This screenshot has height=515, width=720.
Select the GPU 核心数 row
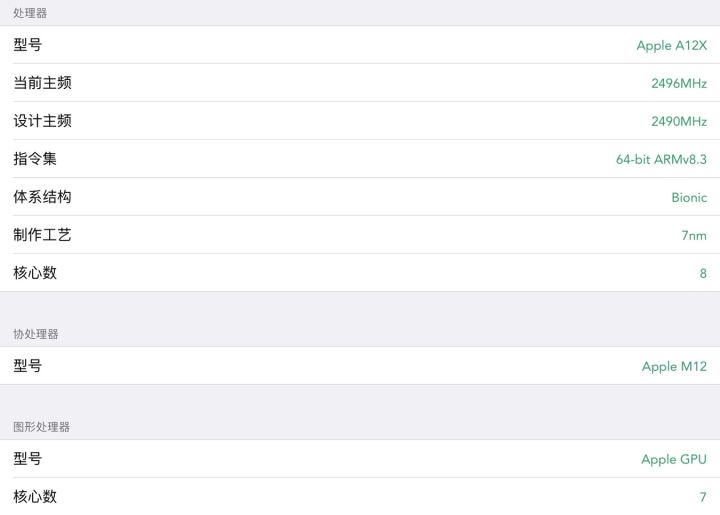[360, 496]
